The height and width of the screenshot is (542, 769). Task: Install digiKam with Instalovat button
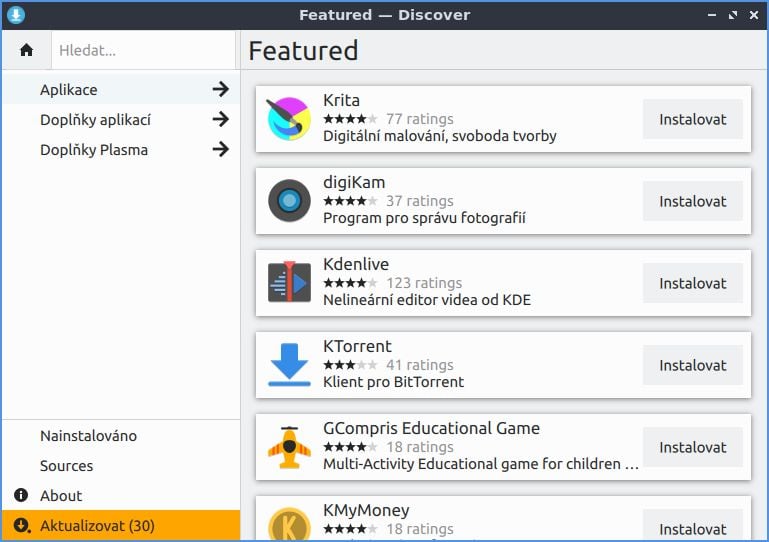tap(692, 201)
